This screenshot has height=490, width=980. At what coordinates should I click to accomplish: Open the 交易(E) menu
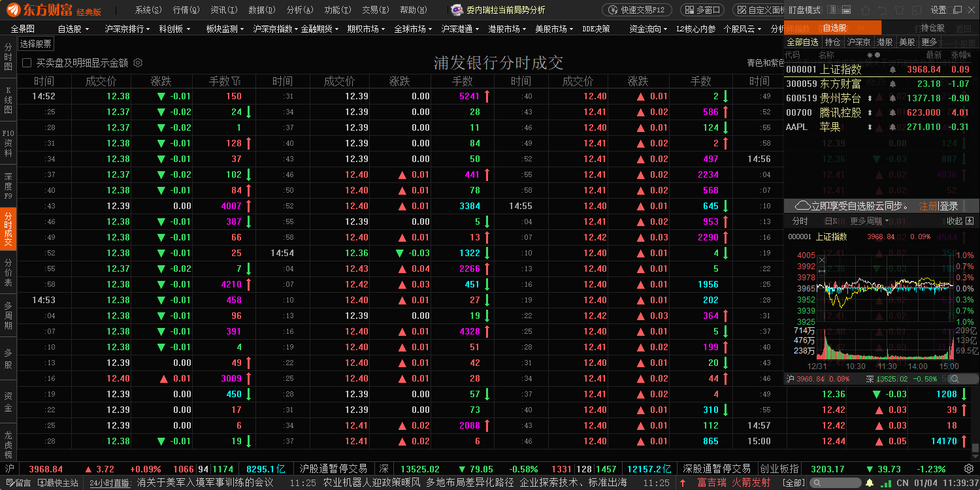375,10
